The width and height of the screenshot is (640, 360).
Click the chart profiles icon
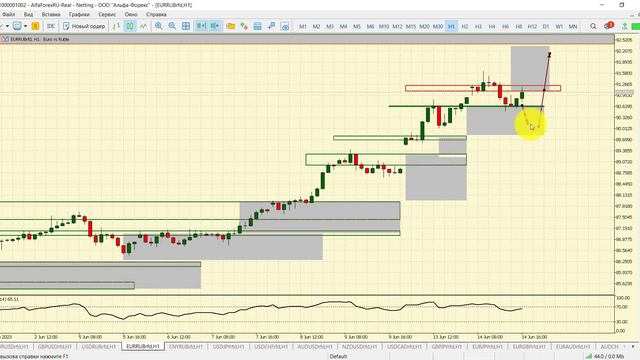[x=17, y=26]
